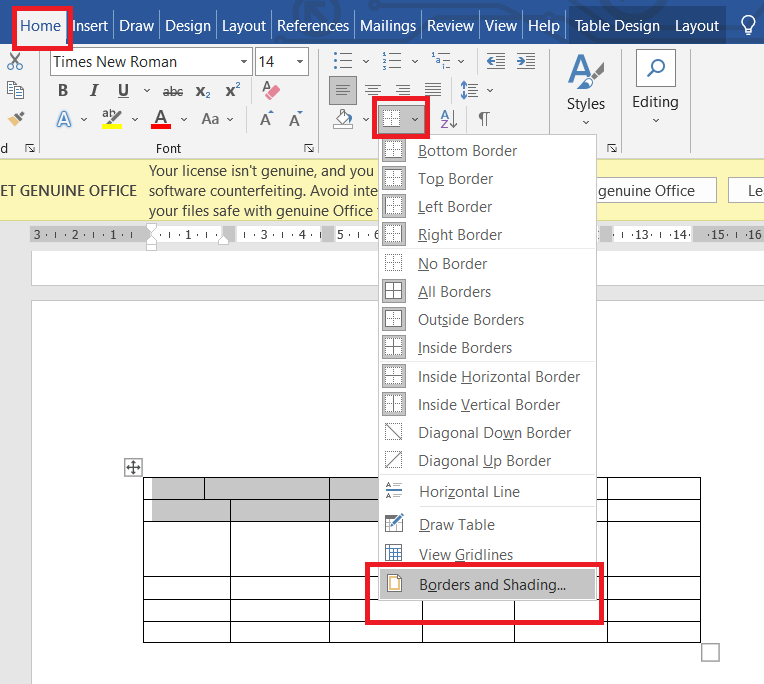Open the Borders dropdown arrow
Screen dimensions: 764x684
coord(415,119)
